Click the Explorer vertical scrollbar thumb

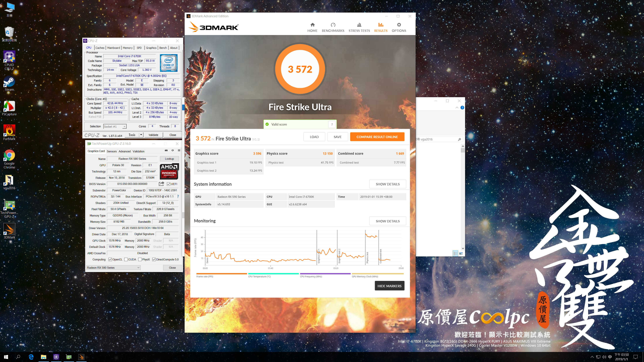[463, 150]
